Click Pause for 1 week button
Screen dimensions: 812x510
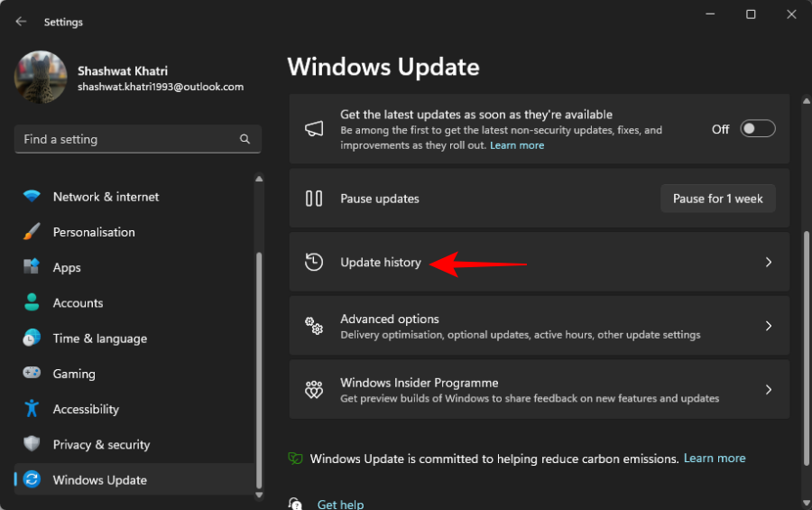[x=717, y=199]
